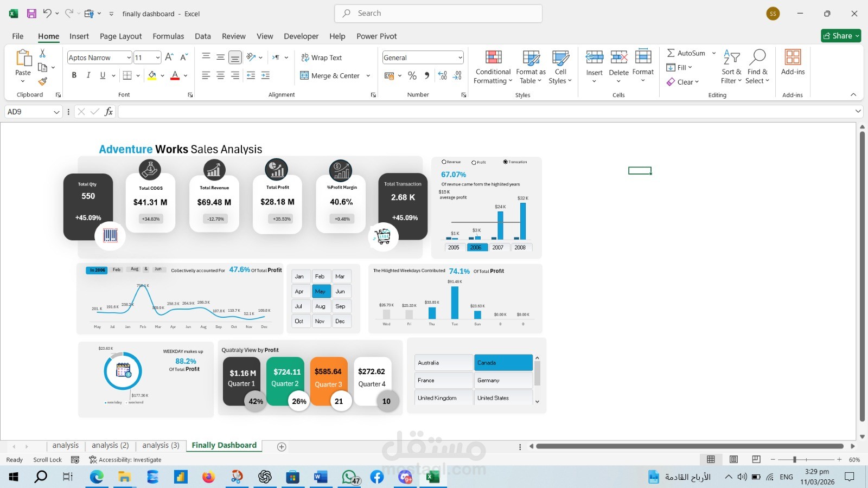Open the Fill Color dropdown arrow
The width and height of the screenshot is (868, 488).
tap(161, 75)
